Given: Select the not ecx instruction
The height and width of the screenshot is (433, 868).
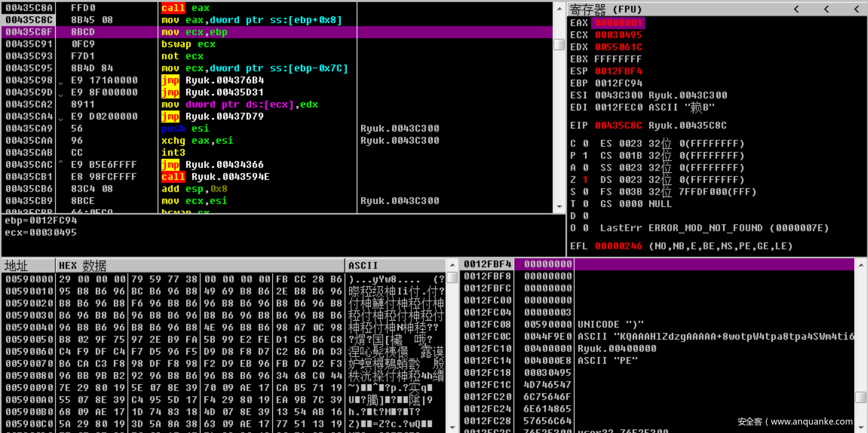Looking at the screenshot, I should [182, 56].
